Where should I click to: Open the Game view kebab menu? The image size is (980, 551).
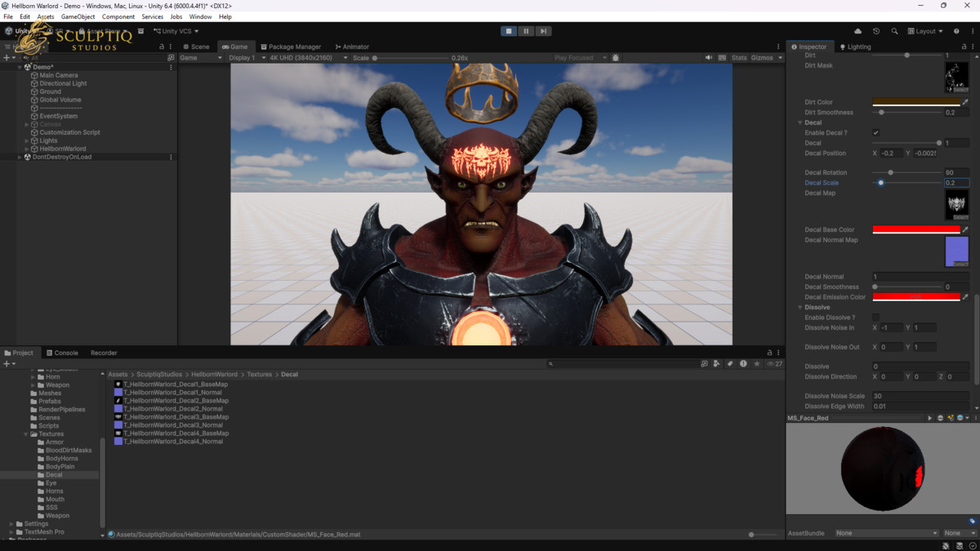[778, 47]
